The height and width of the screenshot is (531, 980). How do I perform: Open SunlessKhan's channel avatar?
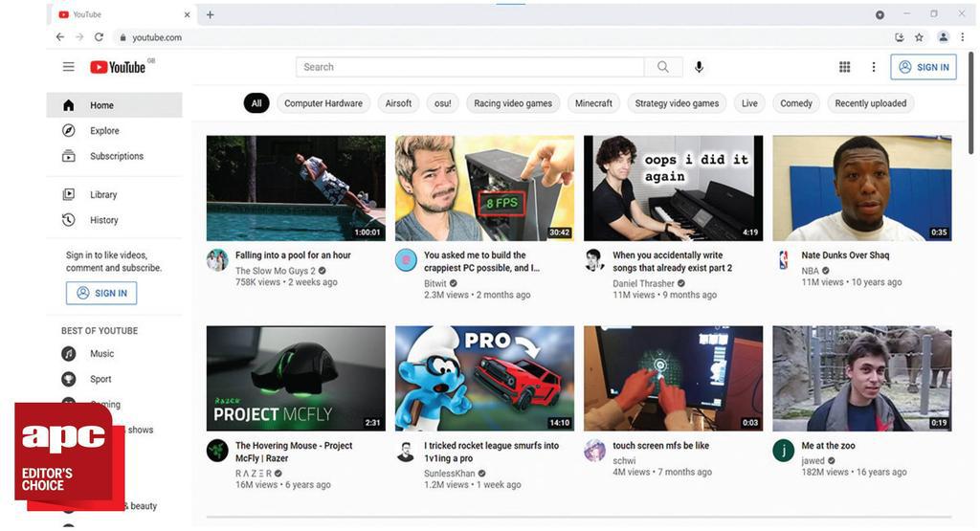pos(406,451)
